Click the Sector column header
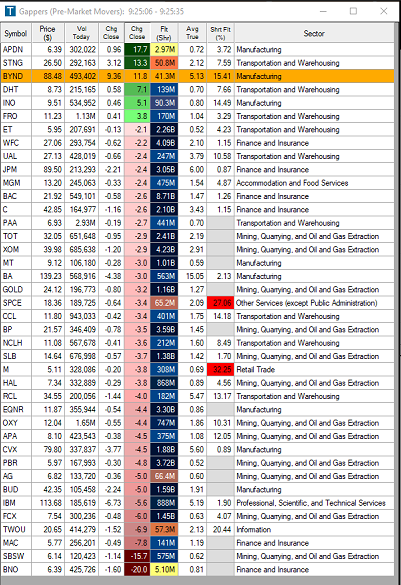 point(314,33)
